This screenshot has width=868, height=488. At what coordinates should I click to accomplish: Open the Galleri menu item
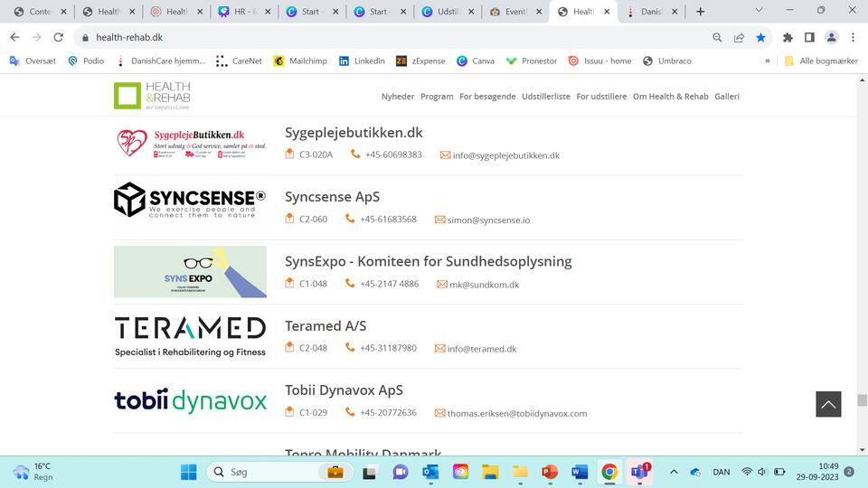coord(727,97)
